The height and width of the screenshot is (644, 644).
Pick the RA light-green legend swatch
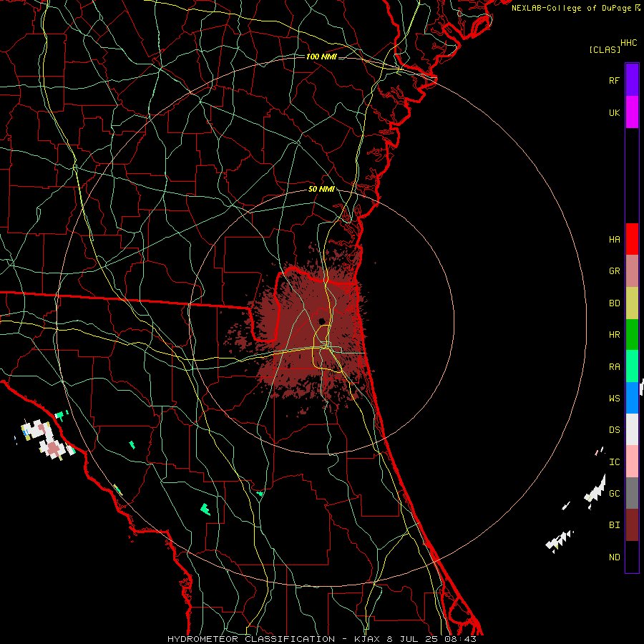[x=632, y=366]
